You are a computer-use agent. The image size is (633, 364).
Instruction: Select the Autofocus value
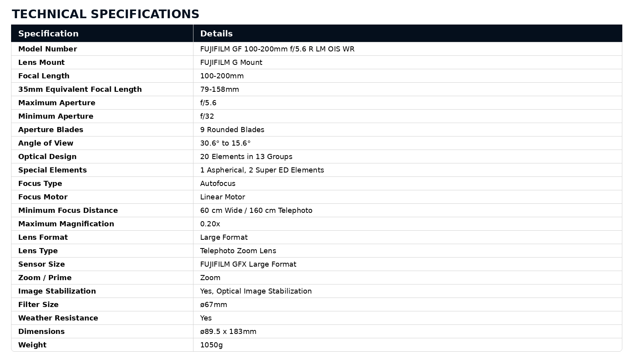(x=218, y=184)
